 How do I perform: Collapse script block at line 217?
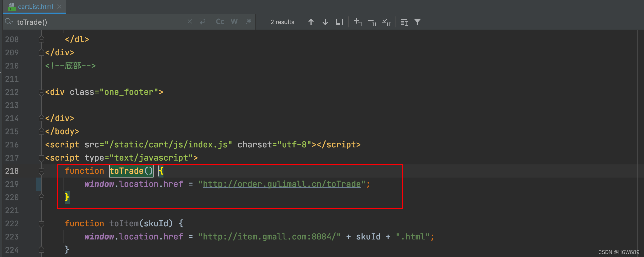(x=41, y=158)
